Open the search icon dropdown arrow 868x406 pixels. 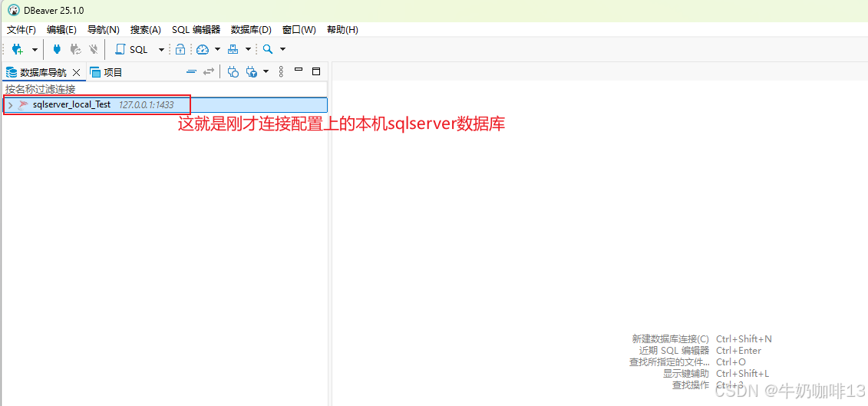(x=283, y=49)
